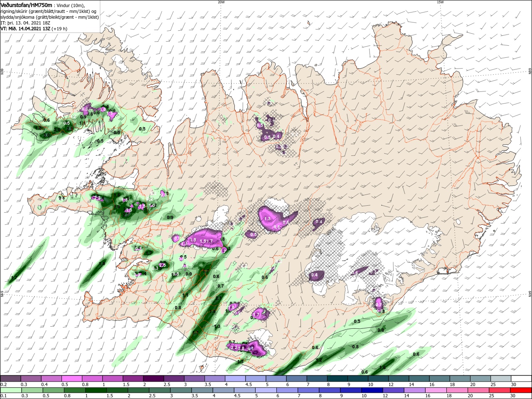Click the white snow swatch labelled 30
Screen dimensions: 532x399
[521, 379]
